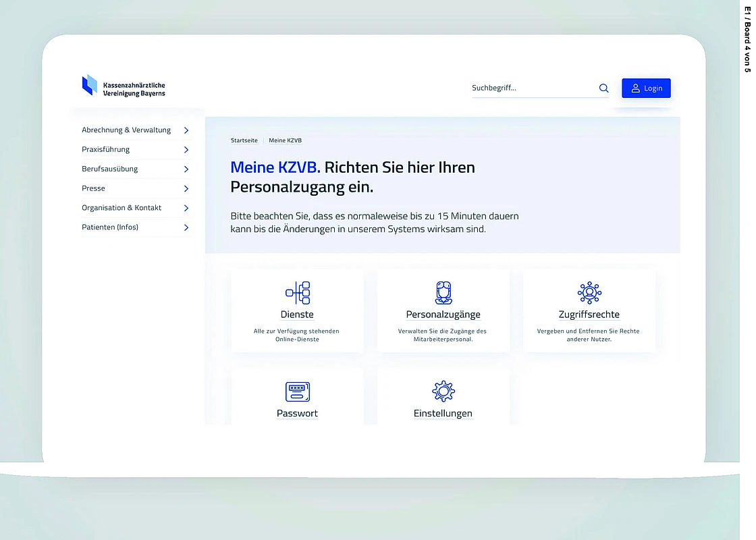Screen dimensions: 756x540
Task: Click the Kassenzahnärztliche Vereinigung Bayerns title text
Action: tap(134, 89)
